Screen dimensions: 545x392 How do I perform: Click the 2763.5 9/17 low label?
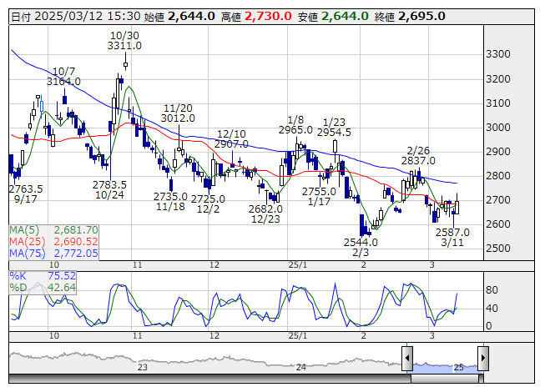tap(26, 194)
